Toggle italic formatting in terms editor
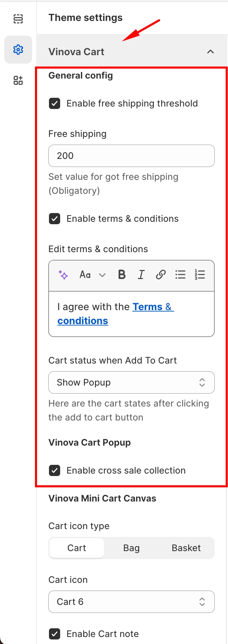This screenshot has width=228, height=644. click(x=141, y=275)
